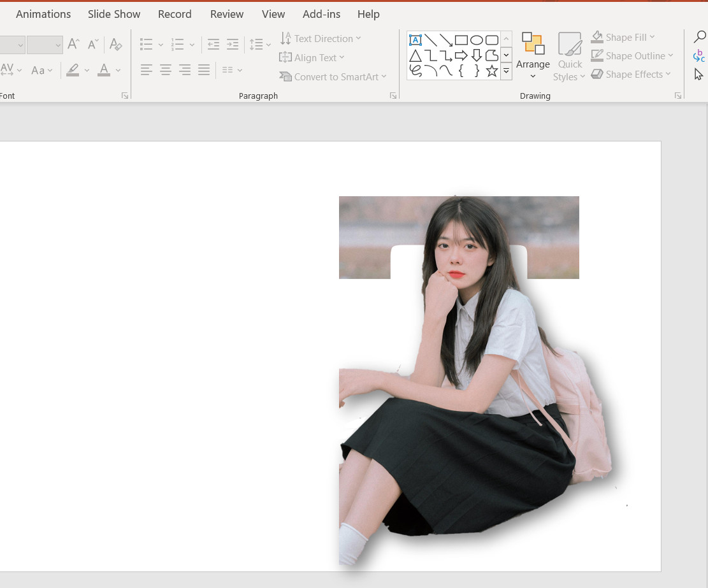Select the Isosceles Triangle shape
The height and width of the screenshot is (588, 708).
(415, 55)
